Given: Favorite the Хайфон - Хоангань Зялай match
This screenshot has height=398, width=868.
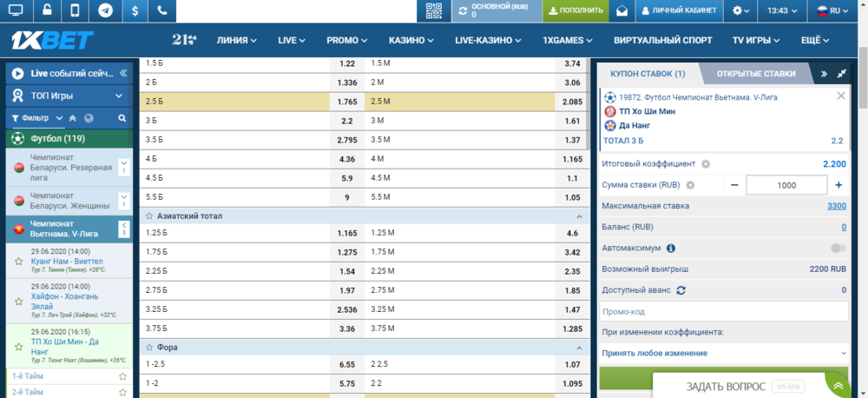Looking at the screenshot, I should pos(19,302).
